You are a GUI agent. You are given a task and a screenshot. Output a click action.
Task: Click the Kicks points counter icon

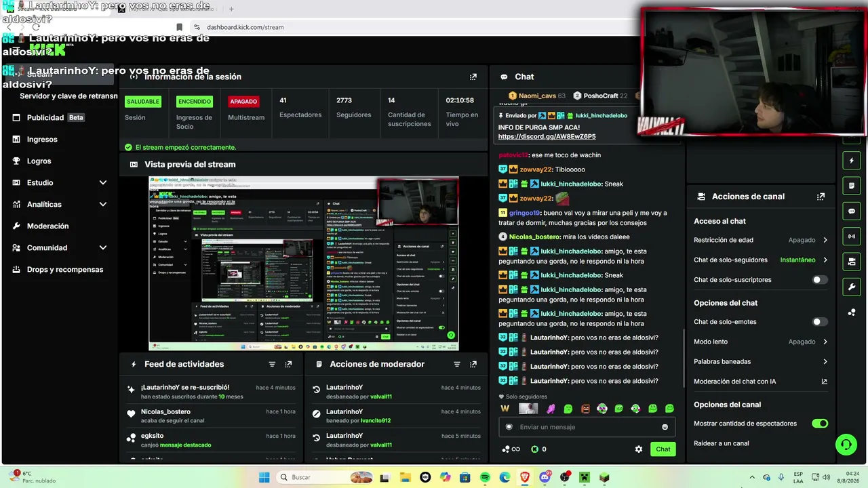(534, 449)
